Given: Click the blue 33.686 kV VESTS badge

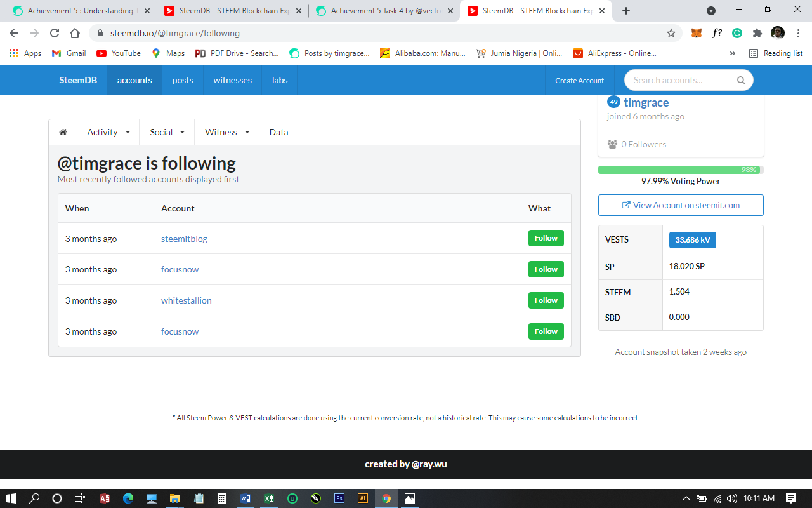Looking at the screenshot, I should click(x=693, y=240).
